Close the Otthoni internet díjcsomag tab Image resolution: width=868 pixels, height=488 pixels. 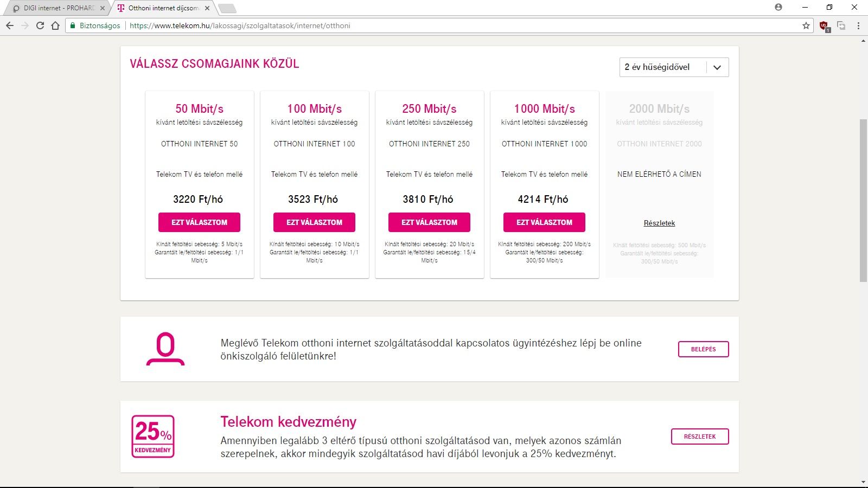(207, 8)
